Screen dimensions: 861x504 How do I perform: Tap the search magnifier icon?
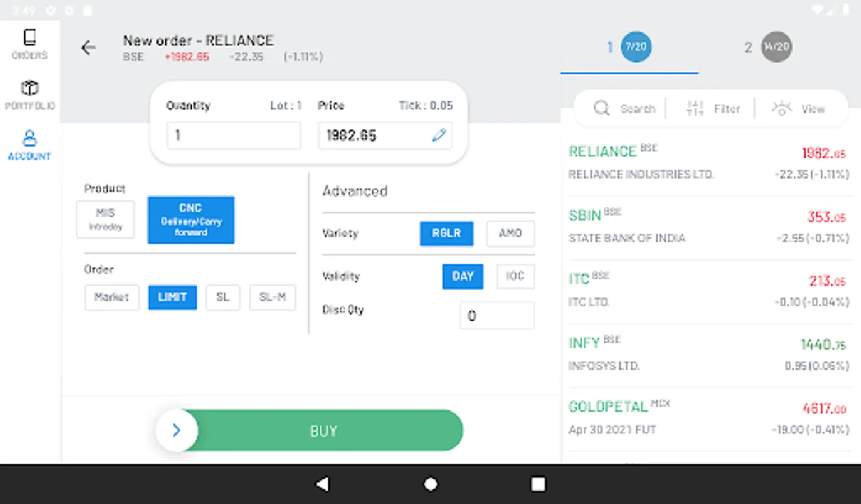(x=601, y=108)
